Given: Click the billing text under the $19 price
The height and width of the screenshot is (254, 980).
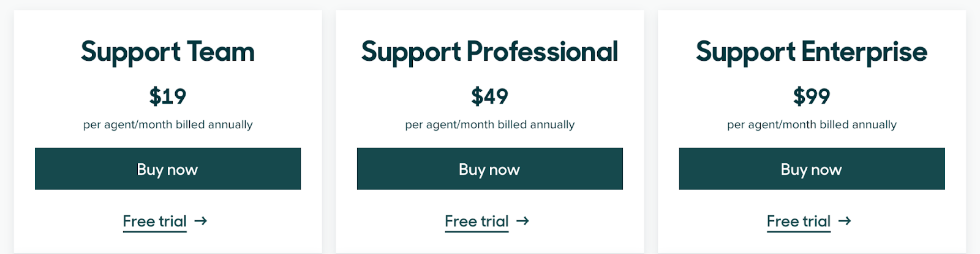Looking at the screenshot, I should [x=168, y=125].
